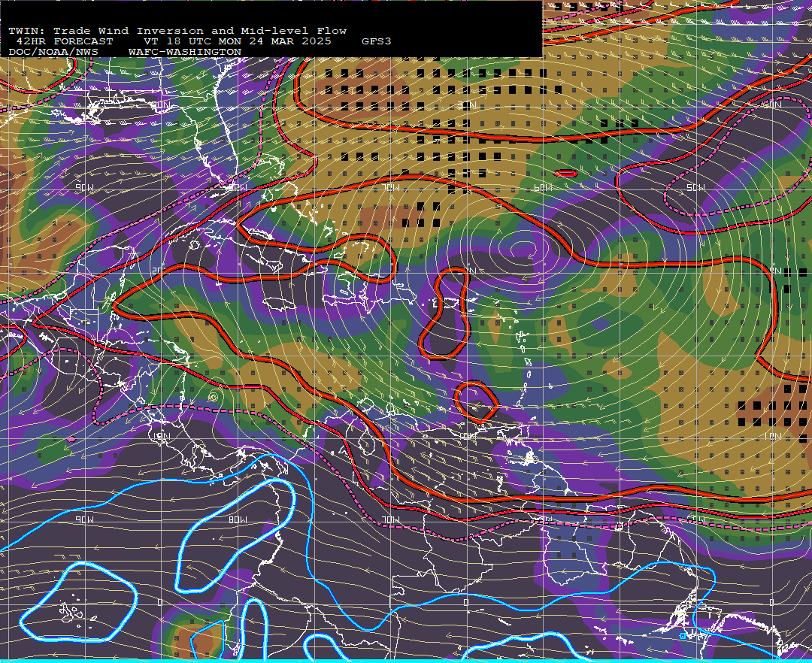Screen dimensions: 812x663
Task: Click the 90W label in the Gulf of Mexico
Action: click(x=84, y=187)
